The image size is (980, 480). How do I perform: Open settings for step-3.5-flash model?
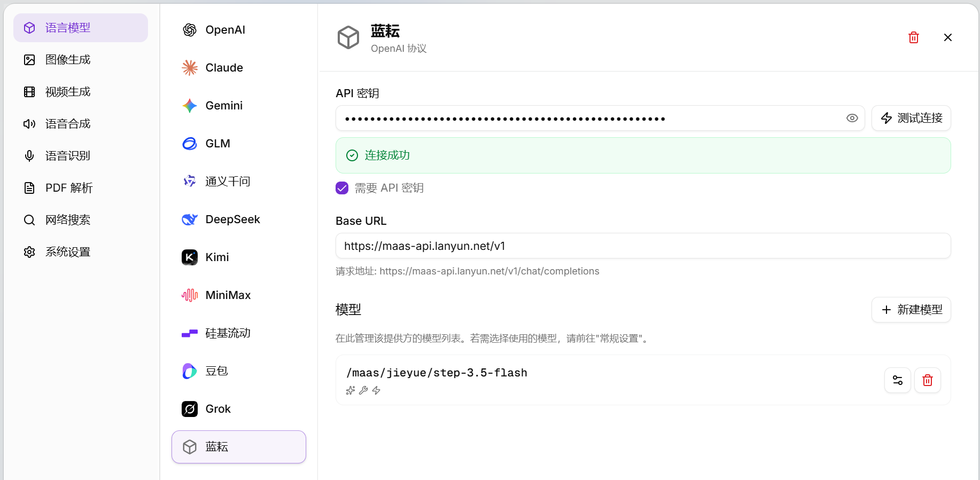[x=898, y=380]
